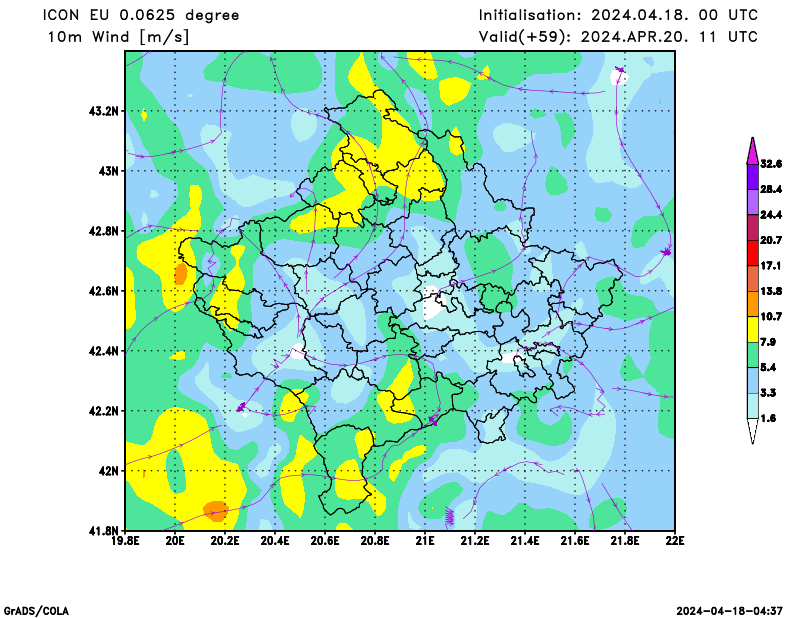Click the "ICON EU 0.0625 degree" title

141,15
